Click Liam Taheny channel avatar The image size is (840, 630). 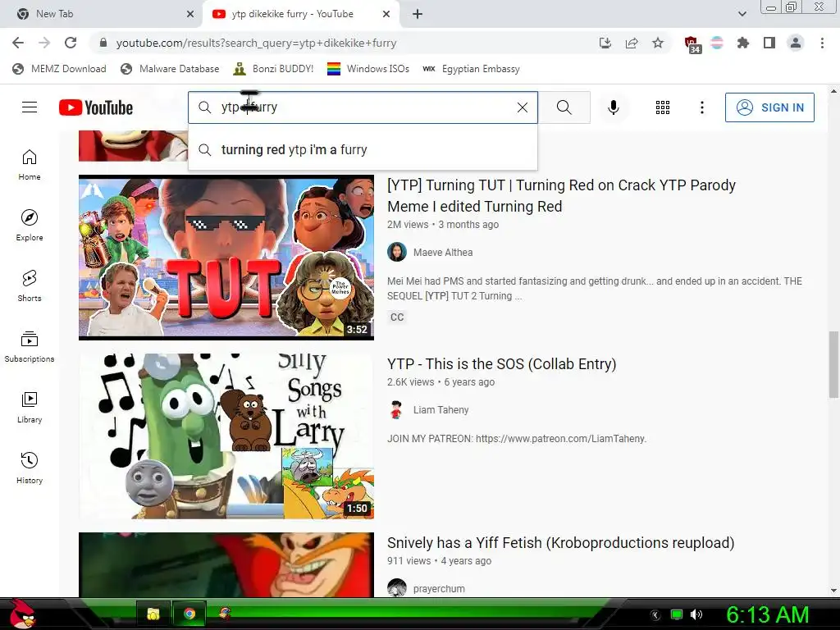click(397, 410)
